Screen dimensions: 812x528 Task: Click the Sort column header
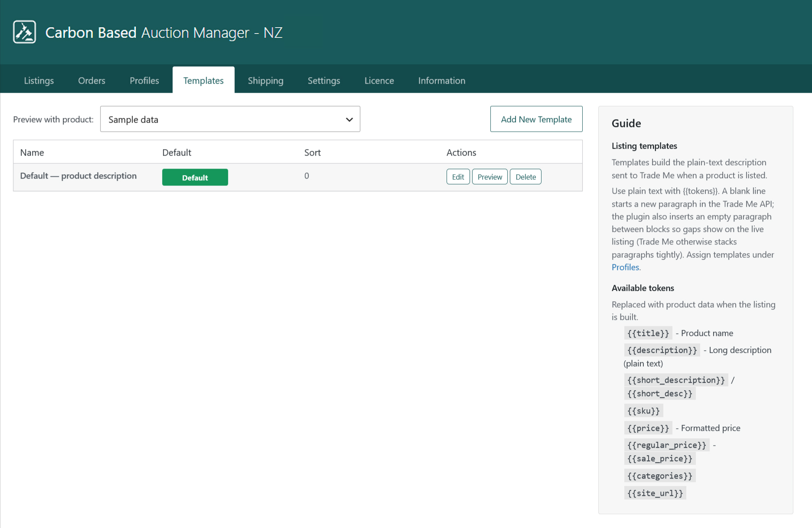pyautogui.click(x=313, y=153)
